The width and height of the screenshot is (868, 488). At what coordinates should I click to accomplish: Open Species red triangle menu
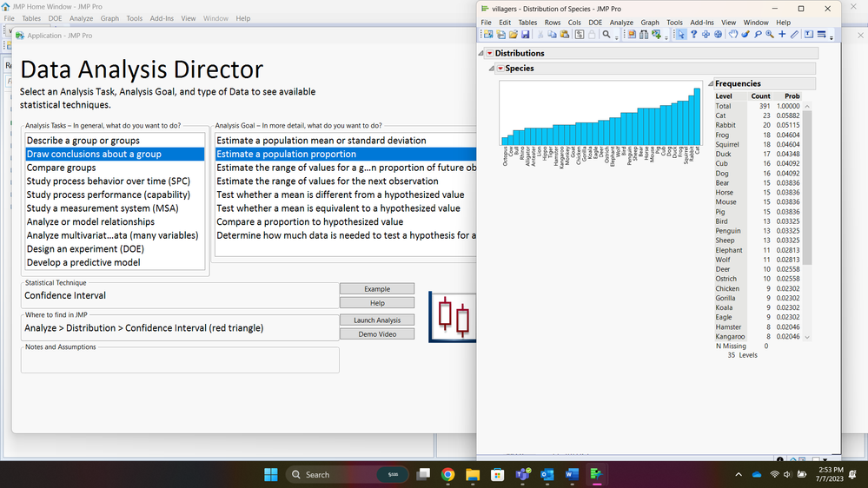coord(500,68)
